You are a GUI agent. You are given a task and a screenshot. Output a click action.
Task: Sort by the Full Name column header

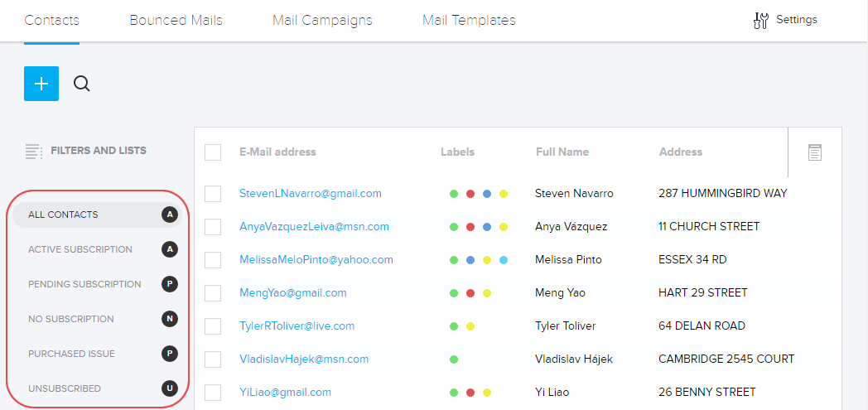pyautogui.click(x=562, y=152)
